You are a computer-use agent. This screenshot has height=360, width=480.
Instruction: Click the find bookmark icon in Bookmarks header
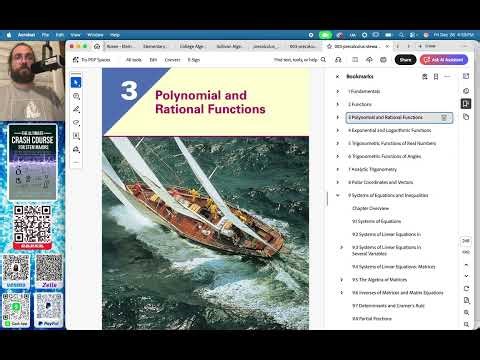coord(425,77)
